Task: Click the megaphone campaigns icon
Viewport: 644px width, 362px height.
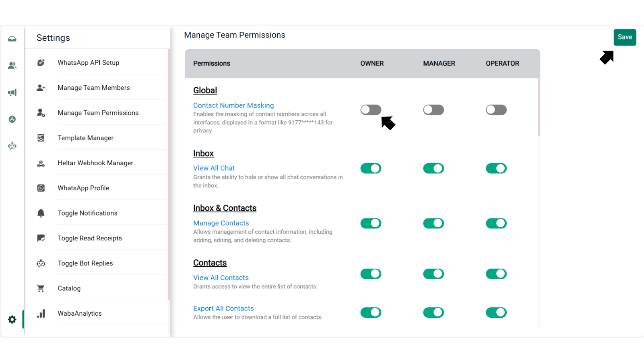Action: coord(12,93)
